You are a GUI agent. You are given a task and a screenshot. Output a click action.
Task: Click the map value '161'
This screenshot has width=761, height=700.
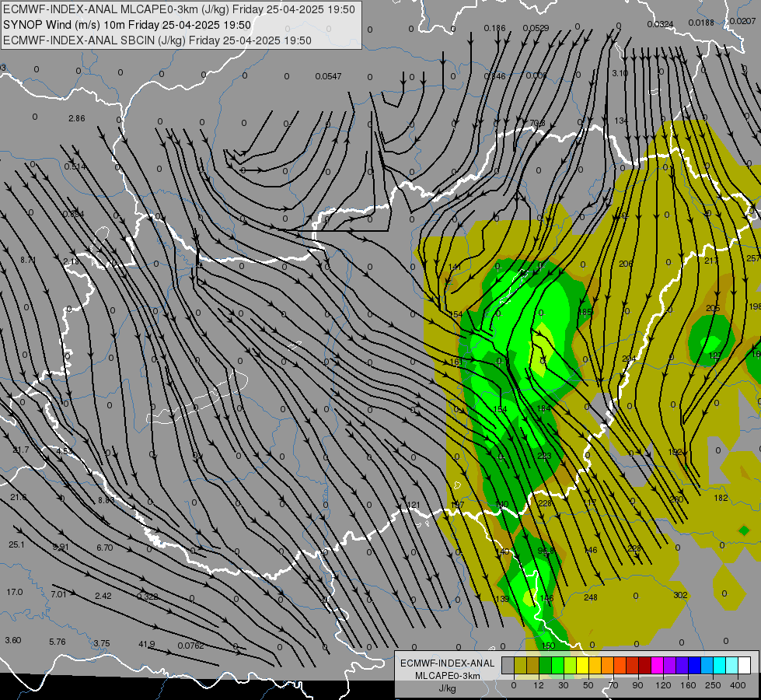click(x=456, y=362)
